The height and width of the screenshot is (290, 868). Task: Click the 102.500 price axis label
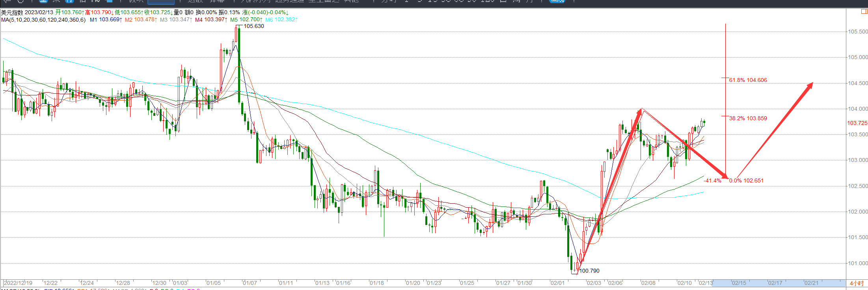[x=858, y=186]
